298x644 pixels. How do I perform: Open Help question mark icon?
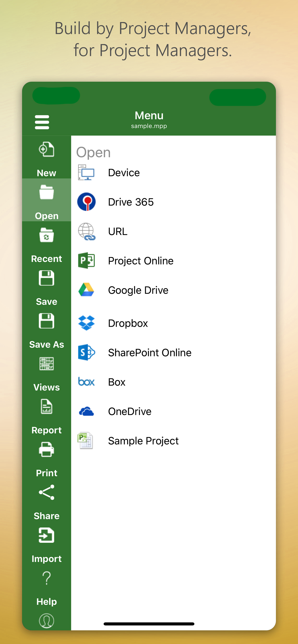47,578
